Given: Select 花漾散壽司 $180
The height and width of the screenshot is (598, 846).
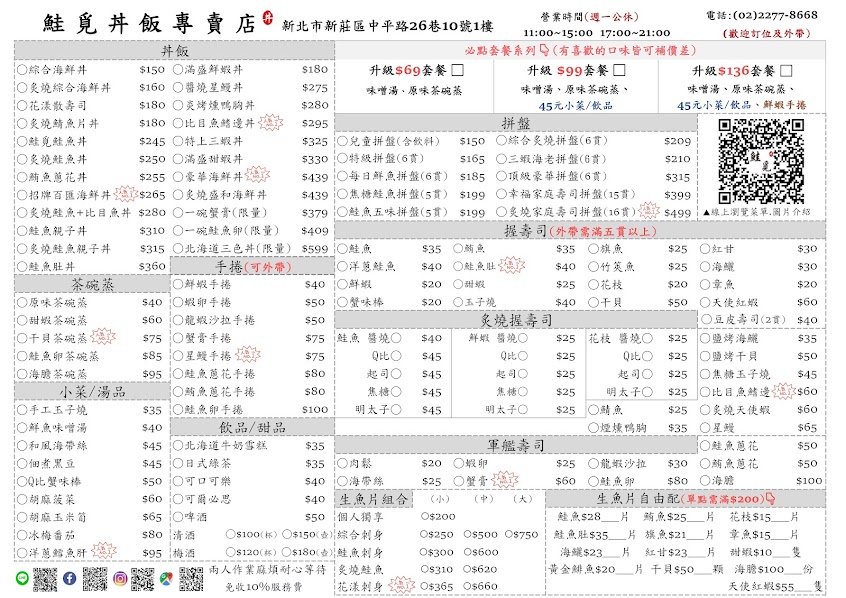Looking at the screenshot, I should pyautogui.click(x=22, y=105).
